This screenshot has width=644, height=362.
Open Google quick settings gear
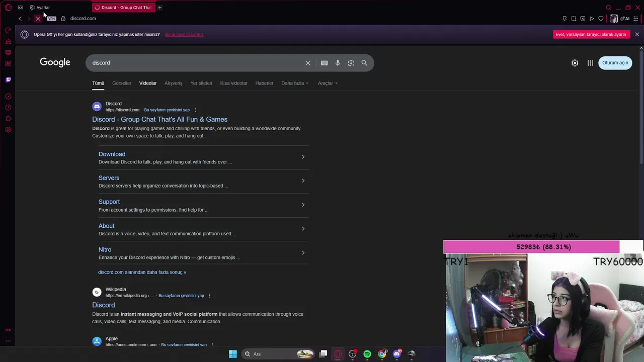coord(575,63)
